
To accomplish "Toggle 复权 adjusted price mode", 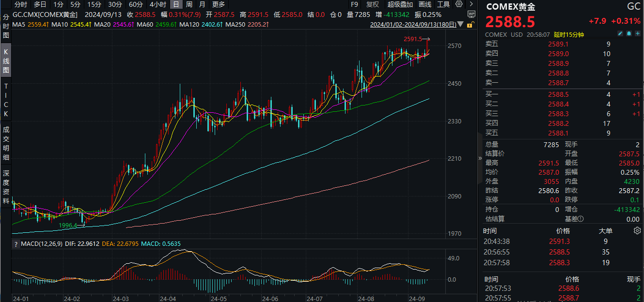I will 372,4.
